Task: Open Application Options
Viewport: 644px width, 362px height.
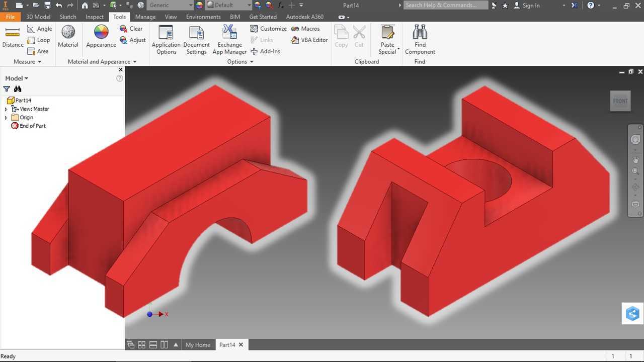Action: pyautogui.click(x=166, y=40)
